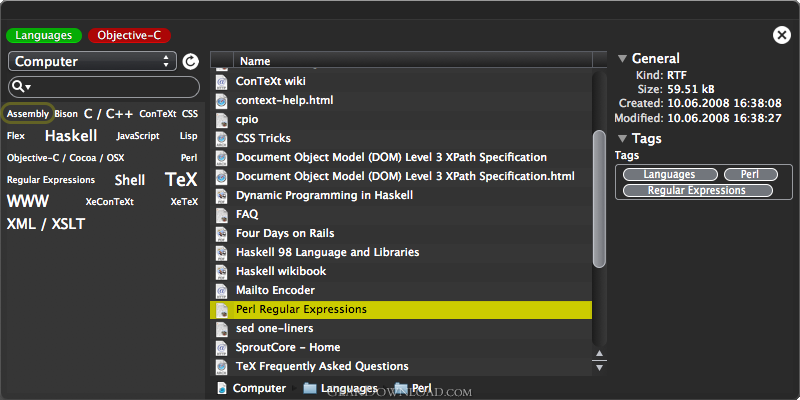The height and width of the screenshot is (400, 800).
Task: Collapse the Tags section triangle
Action: coord(622,139)
